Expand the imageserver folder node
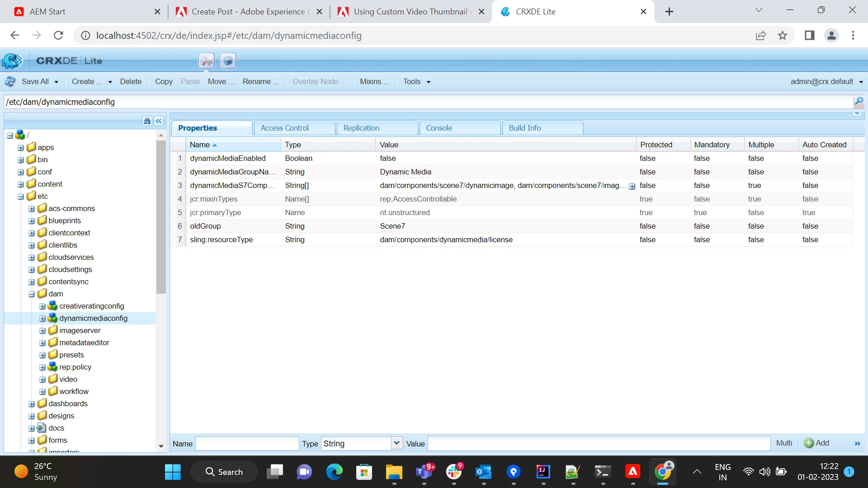868x488 pixels. (x=42, y=331)
